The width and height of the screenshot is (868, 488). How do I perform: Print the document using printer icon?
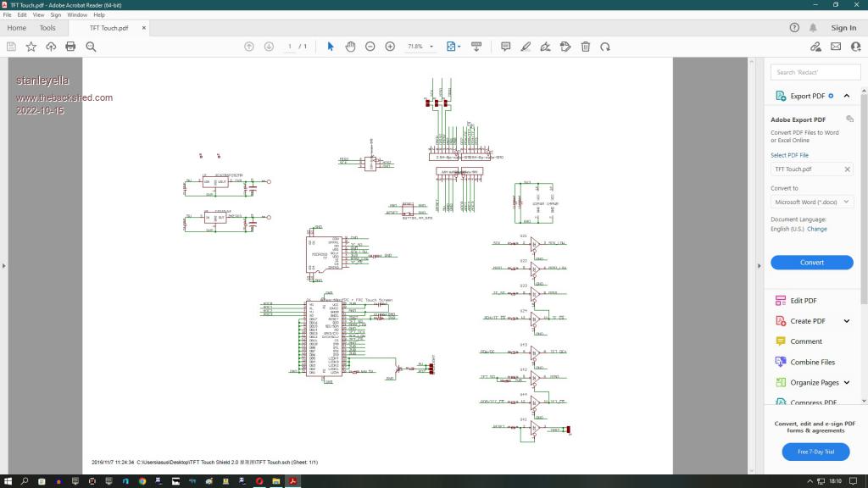(70, 47)
